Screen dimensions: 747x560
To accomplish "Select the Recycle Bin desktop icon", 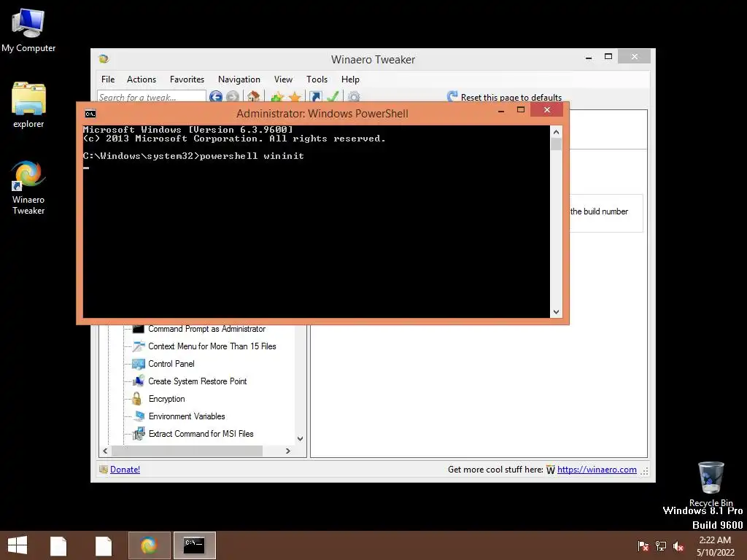I will click(x=711, y=484).
